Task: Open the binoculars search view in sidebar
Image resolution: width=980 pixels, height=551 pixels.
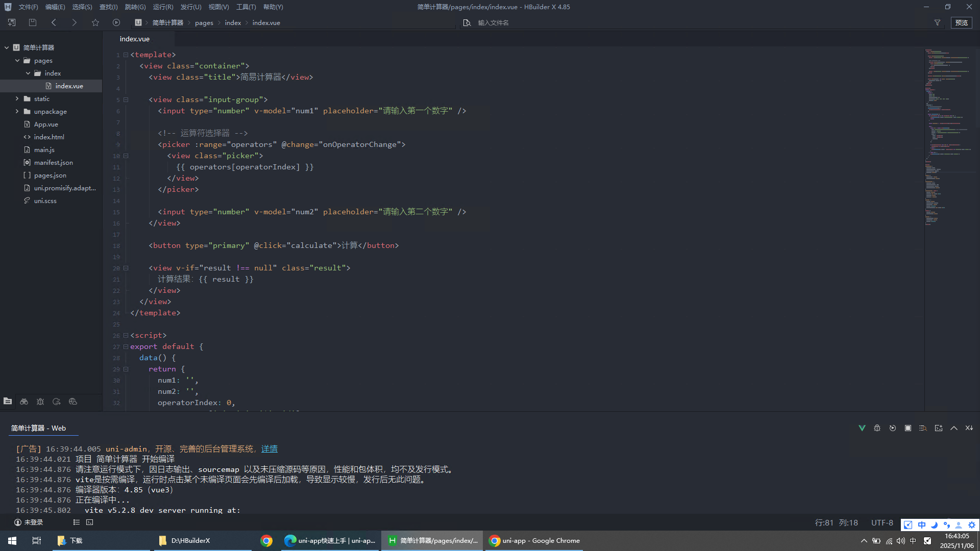Action: pyautogui.click(x=24, y=402)
